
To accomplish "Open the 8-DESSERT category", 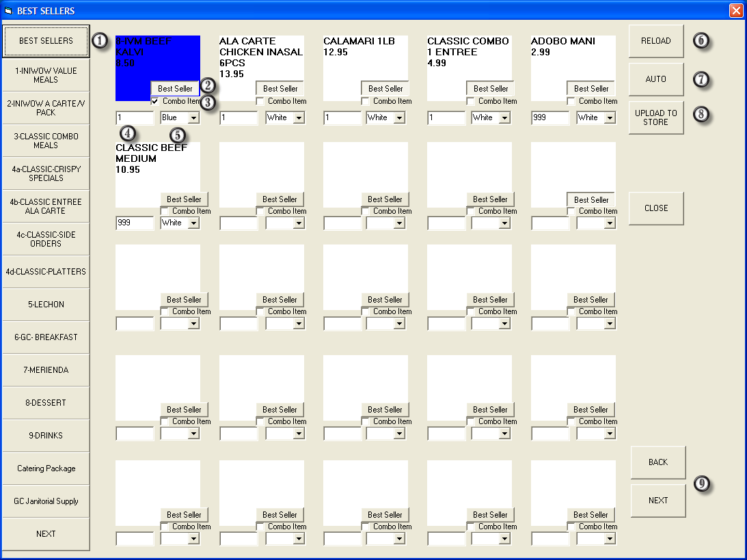I will (x=46, y=404).
